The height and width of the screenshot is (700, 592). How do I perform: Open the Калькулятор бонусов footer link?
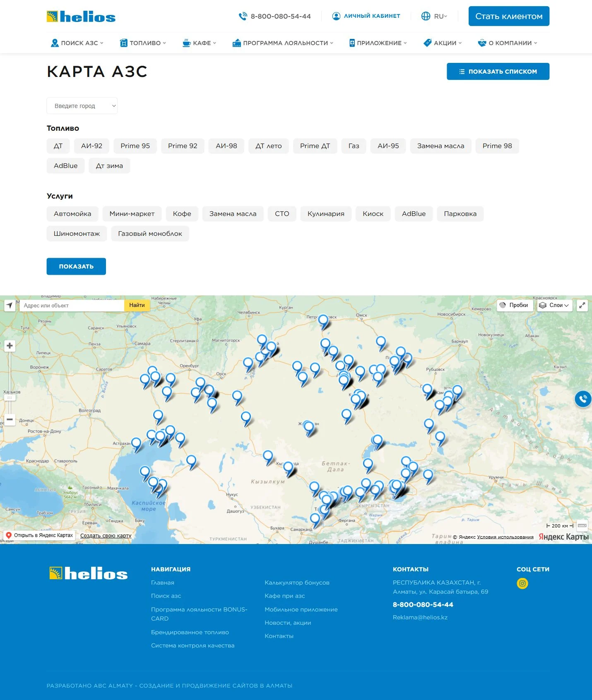coord(297,583)
